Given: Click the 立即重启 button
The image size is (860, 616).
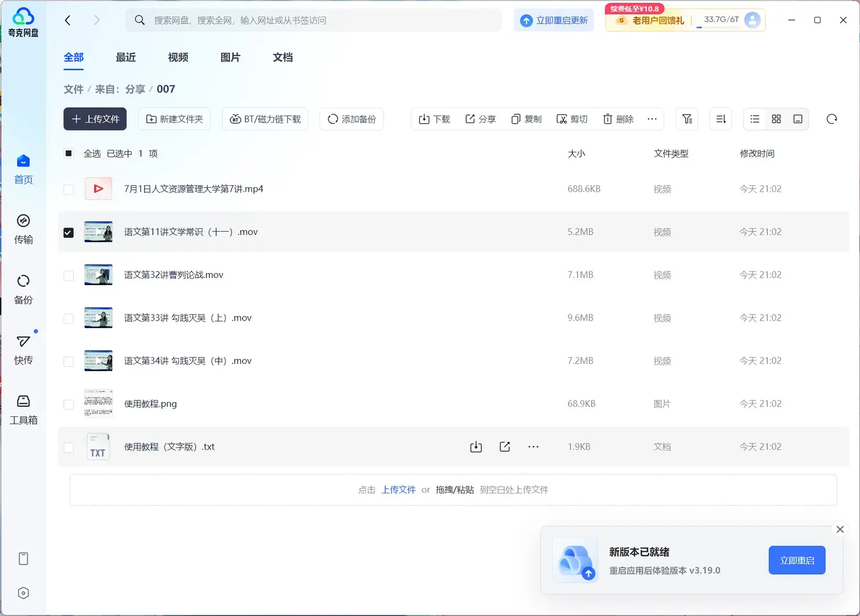Looking at the screenshot, I should click(x=797, y=560).
